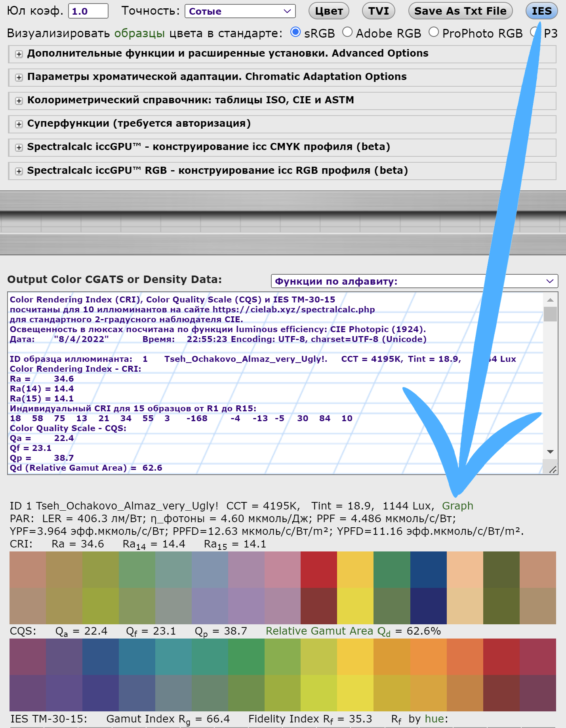Screen dimensions: 566x728
Task: Click the 'Qp = 38.7' summary value
Action: [x=221, y=631]
